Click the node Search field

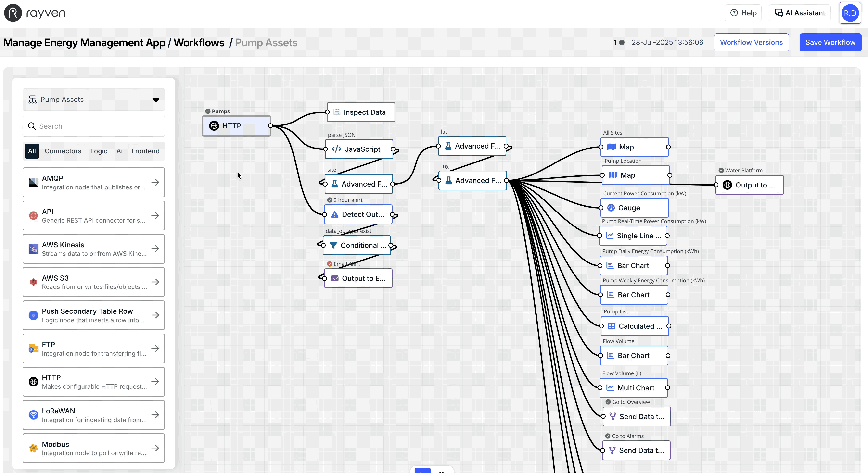(x=94, y=126)
